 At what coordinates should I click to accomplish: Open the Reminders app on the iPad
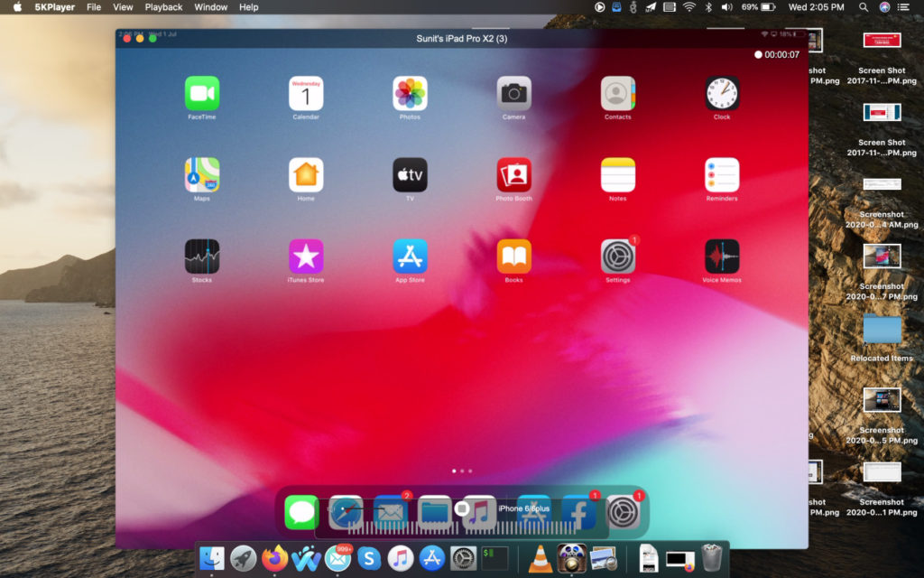pos(722,174)
